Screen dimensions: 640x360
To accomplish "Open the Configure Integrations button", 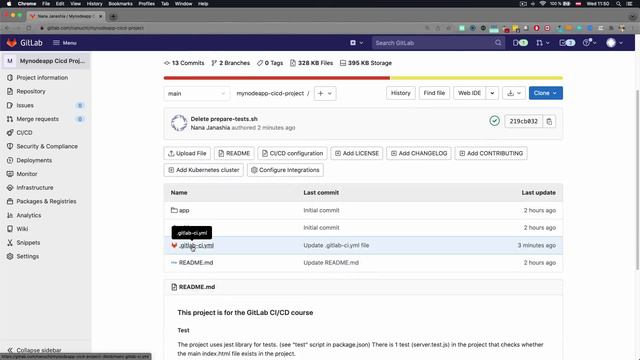I will 285,170.
